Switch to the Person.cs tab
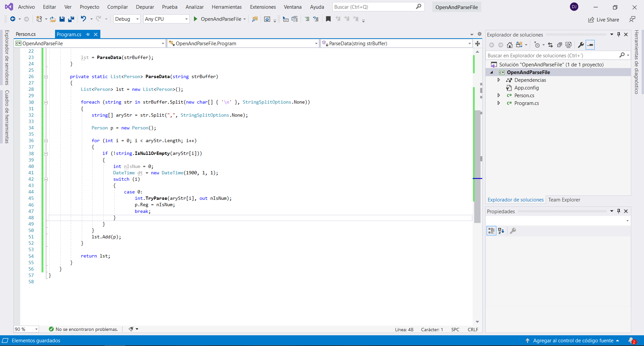644x346 pixels. [26, 34]
